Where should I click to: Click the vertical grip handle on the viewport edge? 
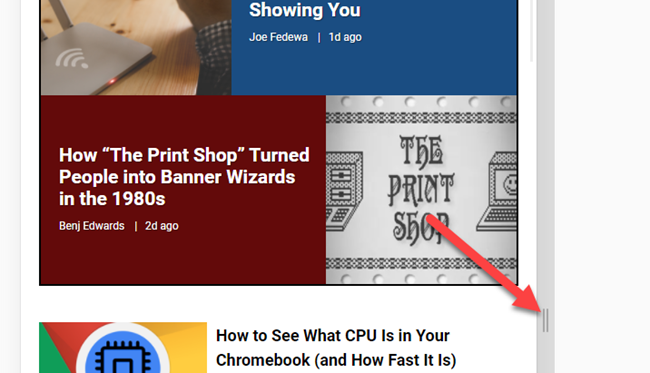546,320
